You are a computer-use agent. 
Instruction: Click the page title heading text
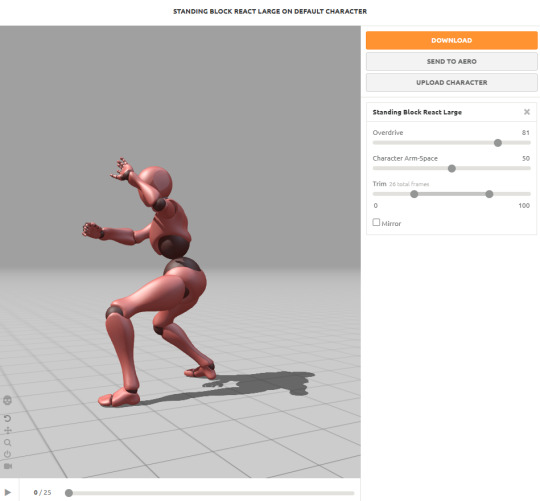[x=270, y=11]
